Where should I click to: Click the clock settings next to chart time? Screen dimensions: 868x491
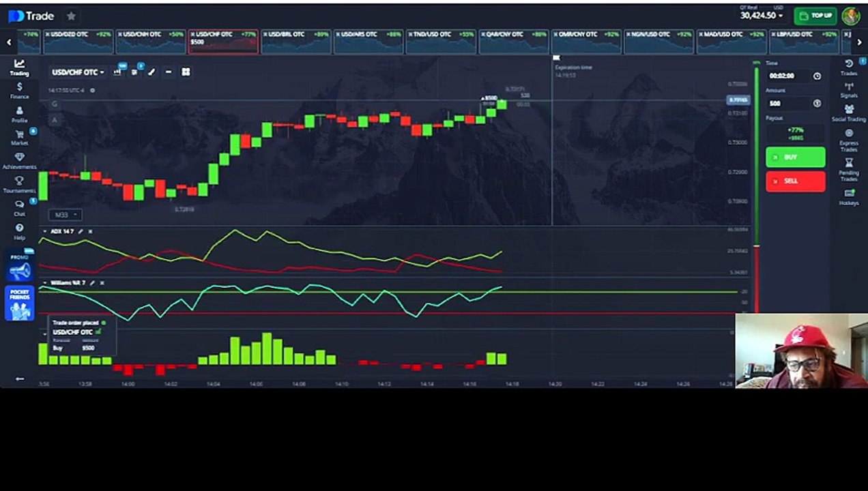93,90
